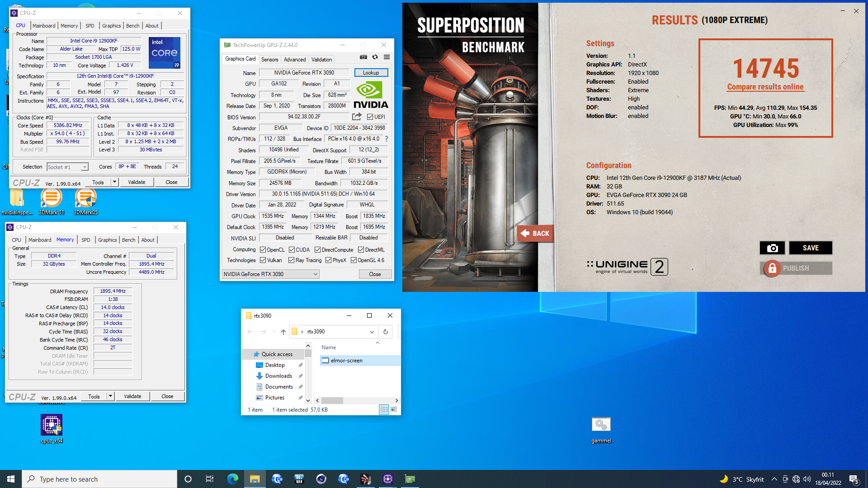
Task: Click the Name column sort chevron in Explorer
Action: click(377, 343)
